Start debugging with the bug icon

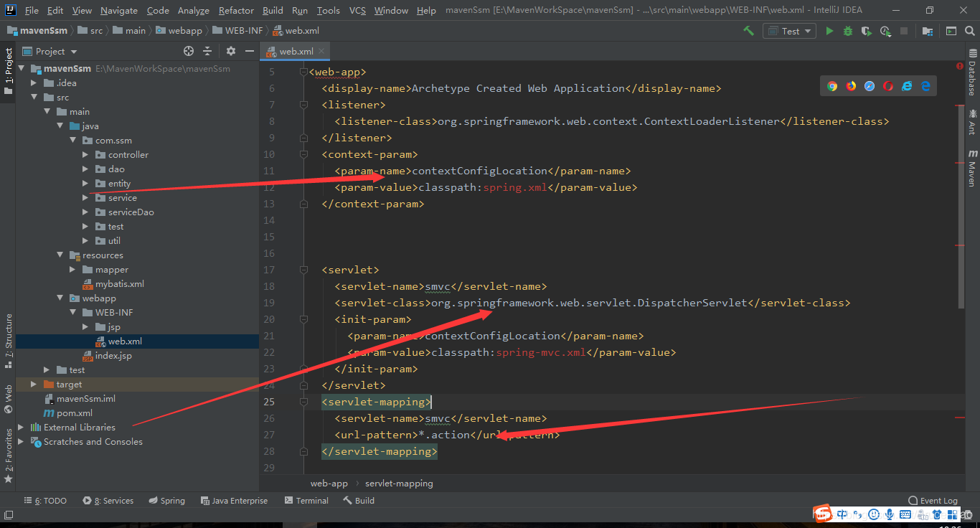tap(848, 31)
